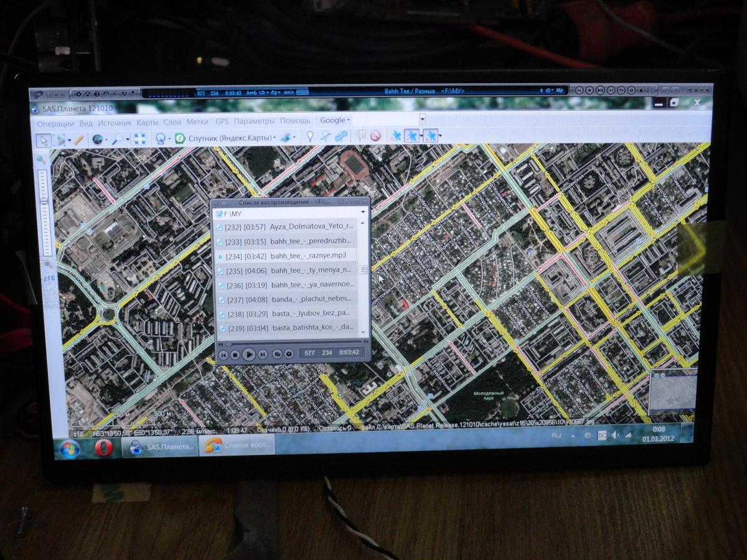This screenshot has height=560, width=747.
Task: Select track 235 bahh_tee_-_ty_menya in playlist
Action: (285, 271)
